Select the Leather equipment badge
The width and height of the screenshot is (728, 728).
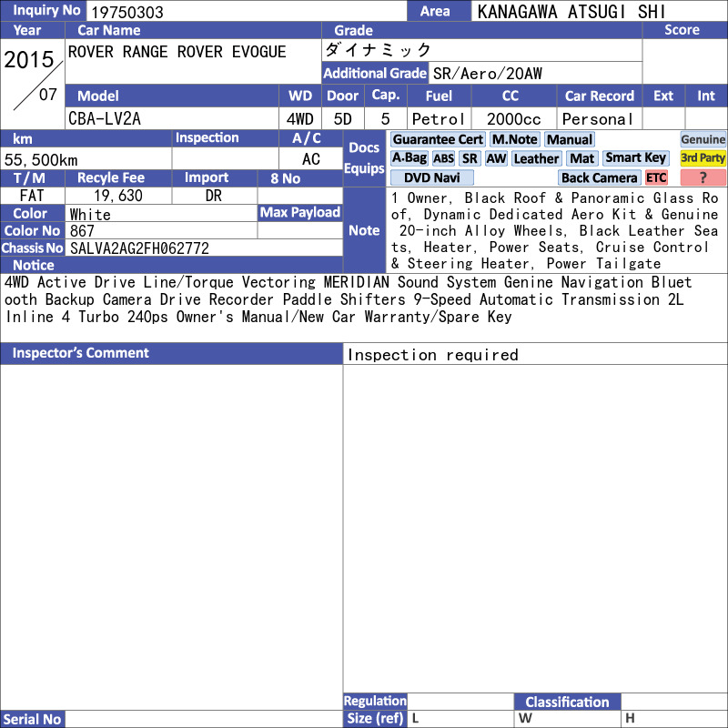click(536, 158)
